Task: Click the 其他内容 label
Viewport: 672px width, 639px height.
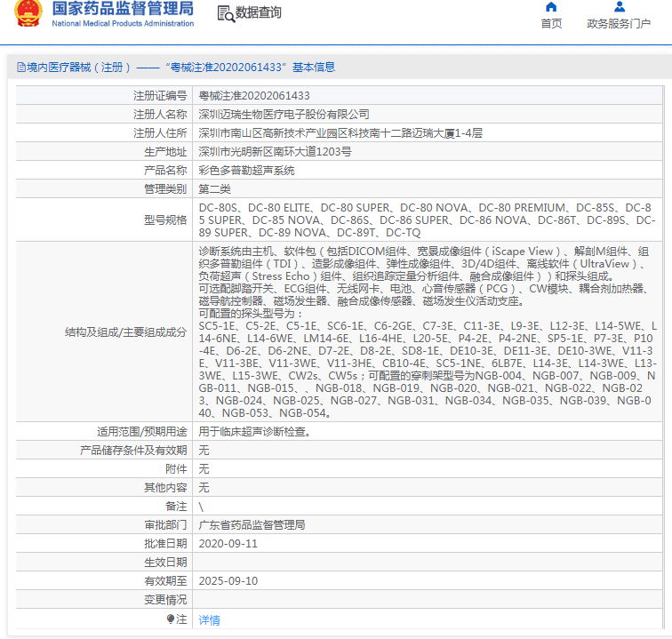Action: (x=165, y=488)
